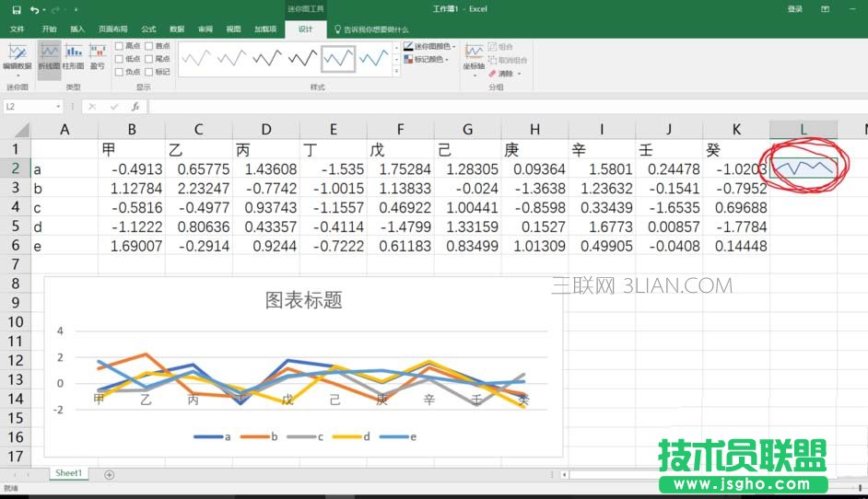Select the 柱形图 column sparkline type

(x=73, y=55)
